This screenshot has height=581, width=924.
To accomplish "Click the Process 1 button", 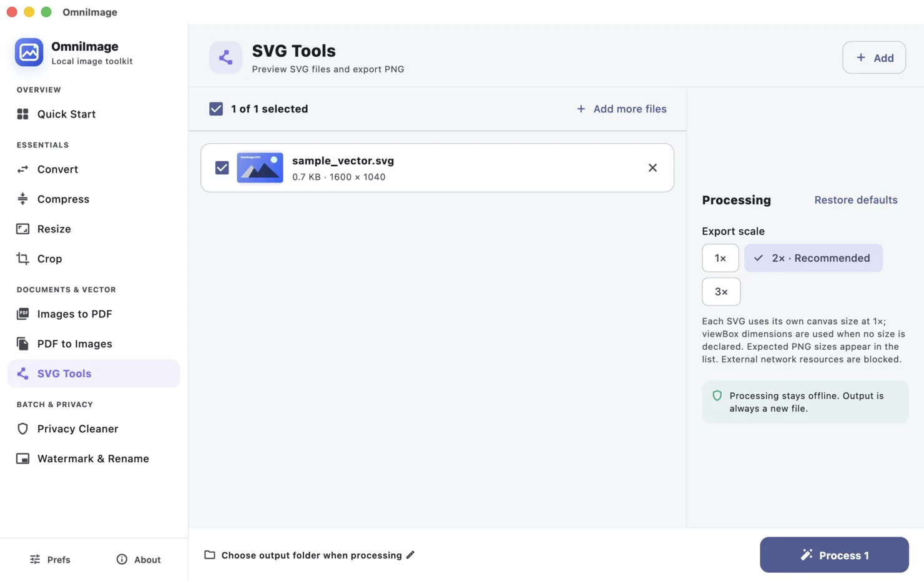I will pos(834,555).
